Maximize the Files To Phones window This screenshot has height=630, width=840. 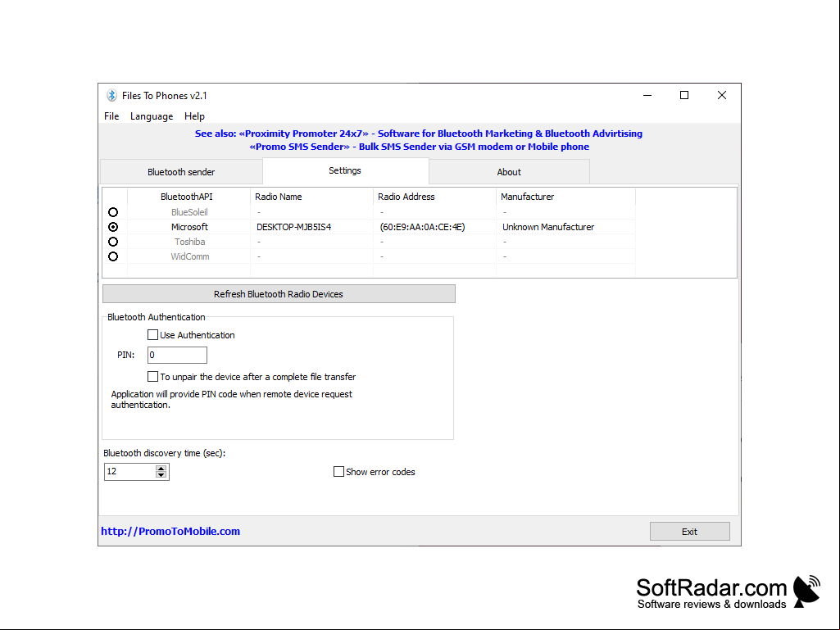point(684,95)
